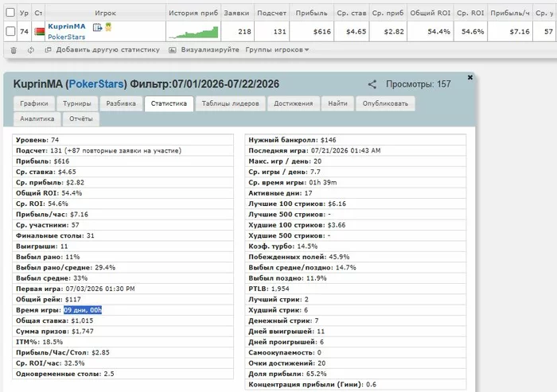Click the icon beside Добавить другую статистику
Image resolution: width=557 pixels, height=392 pixels.
click(x=49, y=50)
